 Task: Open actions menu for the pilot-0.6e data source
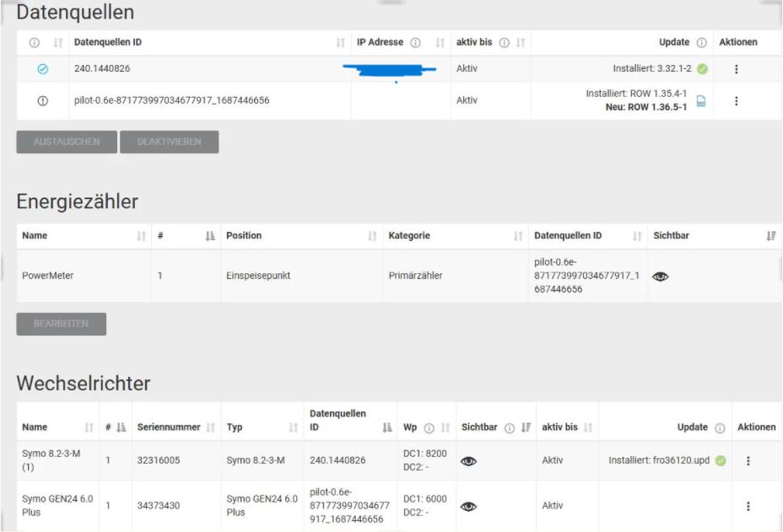[737, 100]
